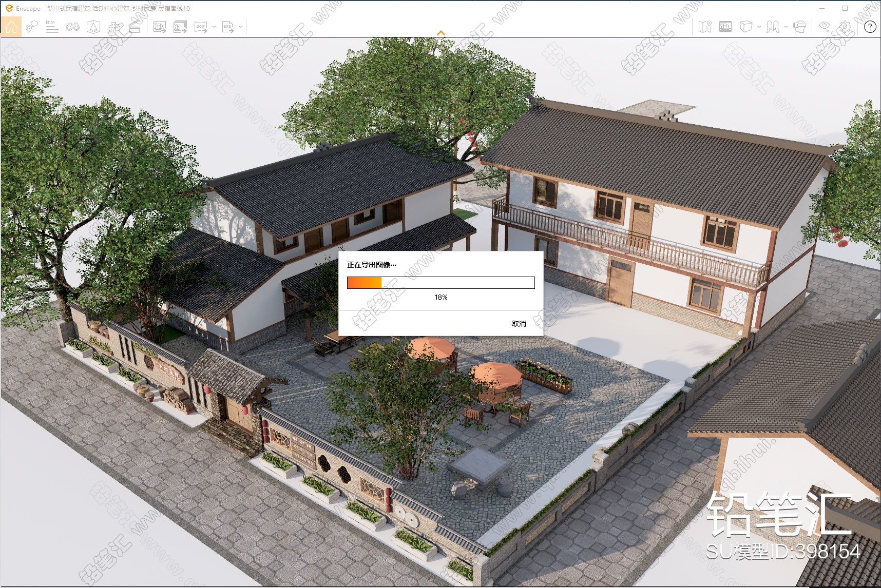Expand the collapsed toolbar chevron
The width and height of the screenshot is (881, 588).
[x=440, y=33]
